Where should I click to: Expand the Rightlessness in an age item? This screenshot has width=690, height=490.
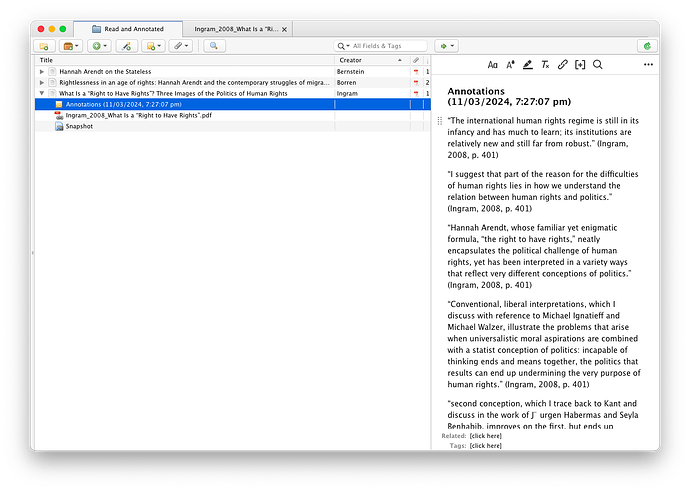pyautogui.click(x=42, y=83)
